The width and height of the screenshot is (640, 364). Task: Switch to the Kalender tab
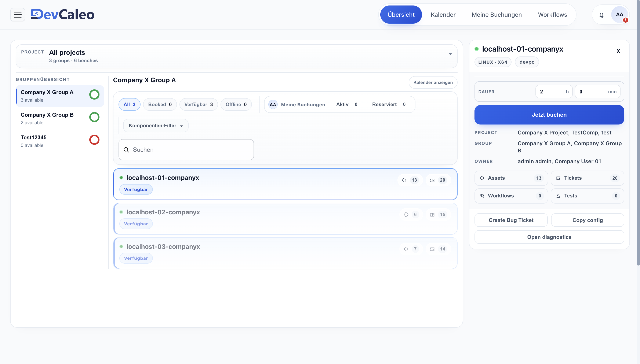pyautogui.click(x=443, y=15)
